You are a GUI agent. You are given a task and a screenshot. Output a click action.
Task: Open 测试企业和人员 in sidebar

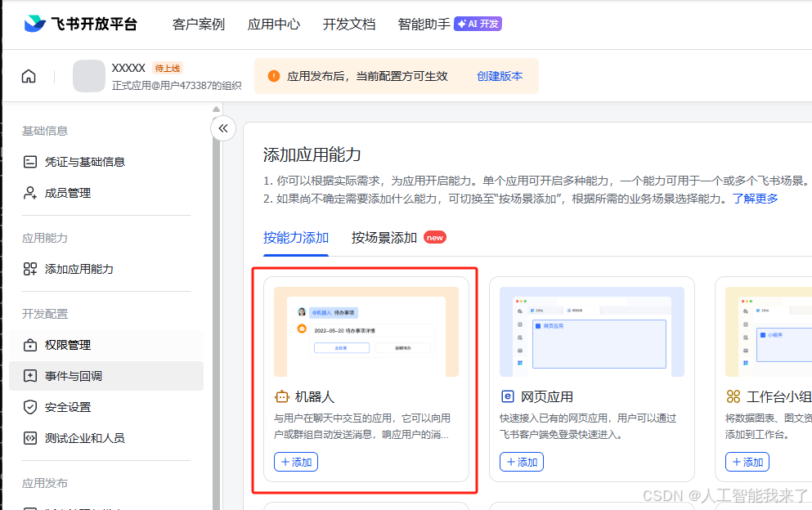pyautogui.click(x=106, y=438)
